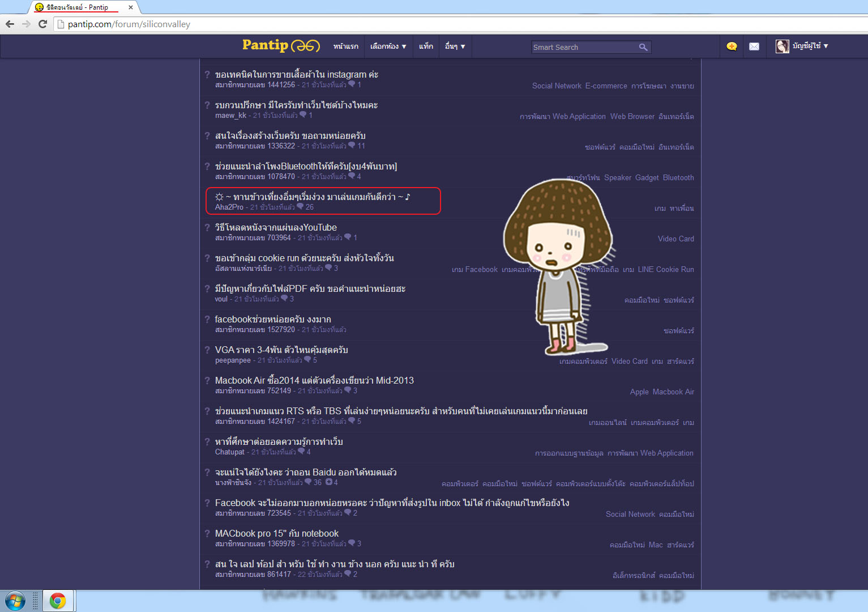Image resolution: width=868 pixels, height=612 pixels.
Task: Click the Pantip logo
Action: [281, 45]
